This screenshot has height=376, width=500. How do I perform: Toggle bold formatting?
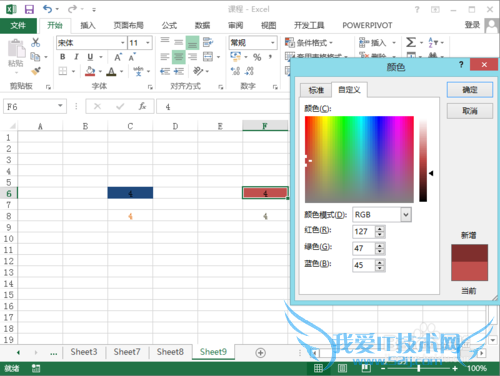(x=63, y=57)
